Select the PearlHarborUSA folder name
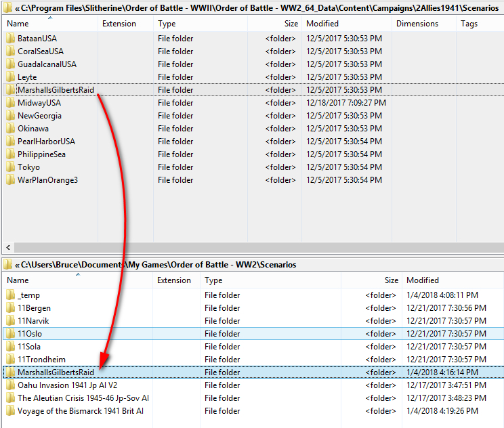Screen dimensions: 504x428 click(x=46, y=141)
